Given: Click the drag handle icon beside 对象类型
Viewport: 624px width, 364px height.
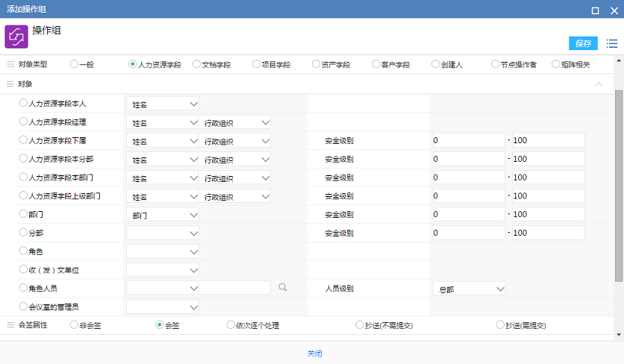Looking at the screenshot, I should [x=10, y=64].
